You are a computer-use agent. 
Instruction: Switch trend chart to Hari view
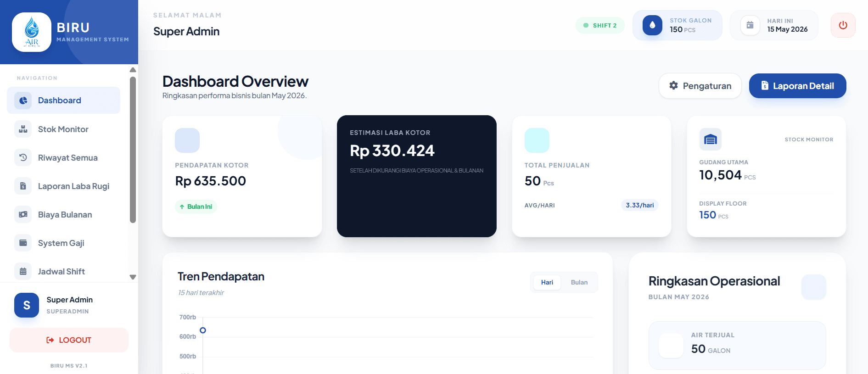click(x=547, y=282)
